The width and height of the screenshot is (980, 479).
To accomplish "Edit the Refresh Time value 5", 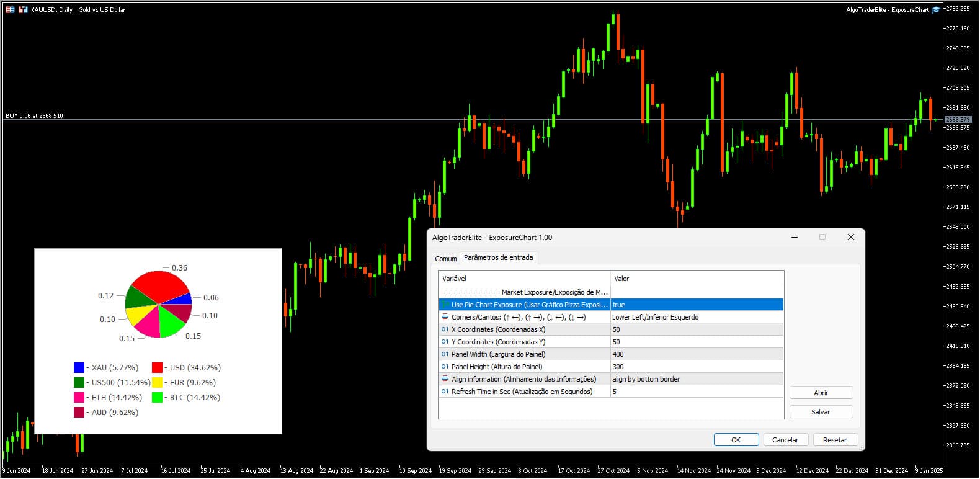I will tap(697, 392).
